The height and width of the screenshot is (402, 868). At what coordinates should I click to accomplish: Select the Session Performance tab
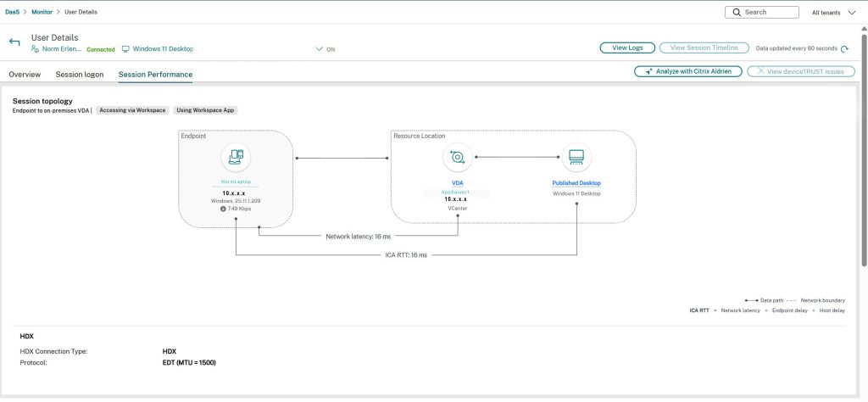[156, 74]
